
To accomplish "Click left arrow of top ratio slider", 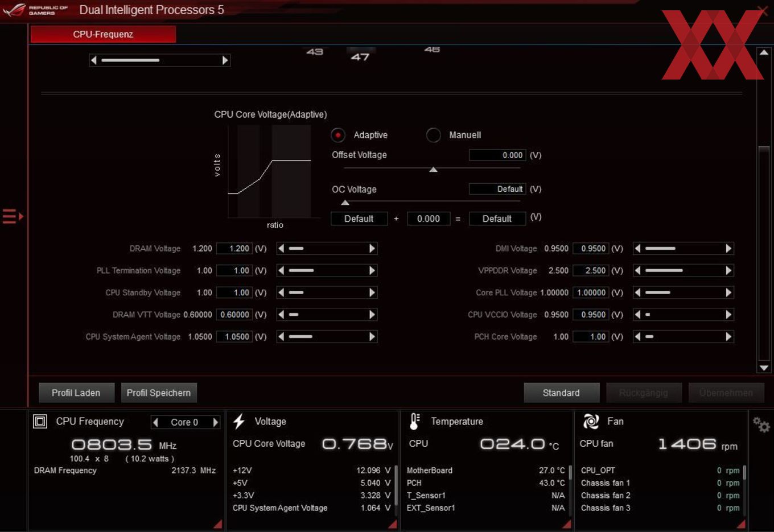I will [94, 60].
